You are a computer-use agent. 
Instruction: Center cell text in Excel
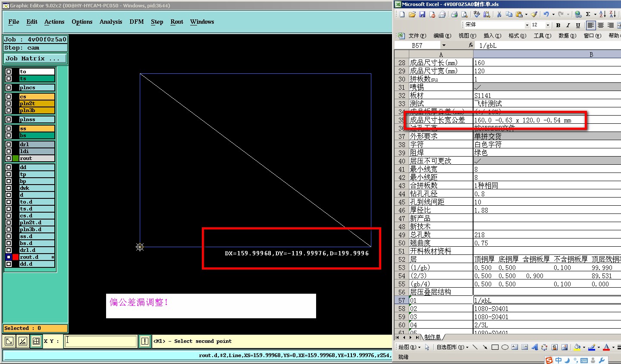tap(601, 25)
